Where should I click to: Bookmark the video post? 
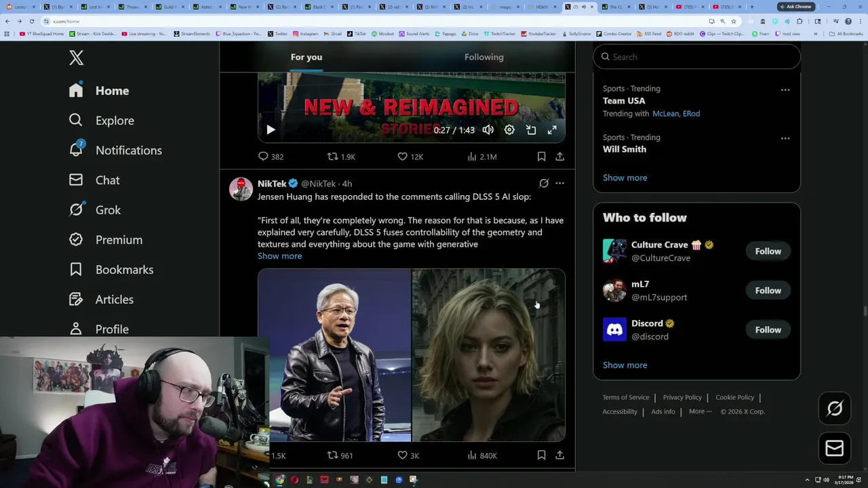[541, 157]
